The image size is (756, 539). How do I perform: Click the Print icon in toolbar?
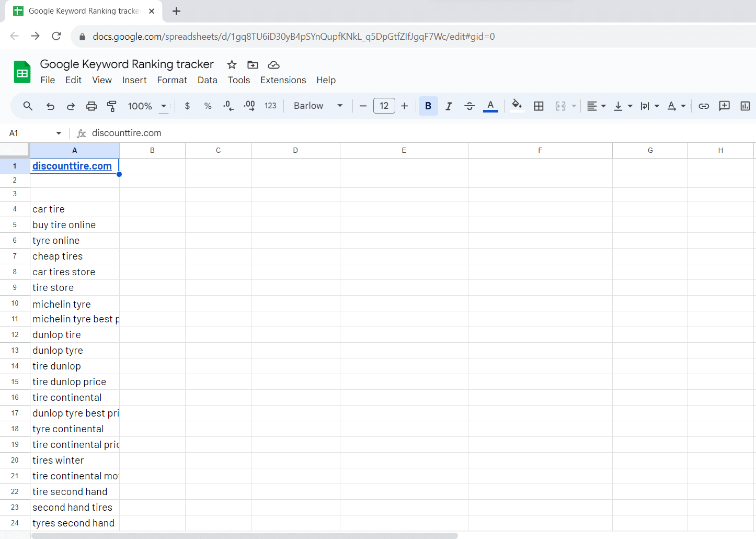[x=91, y=106]
